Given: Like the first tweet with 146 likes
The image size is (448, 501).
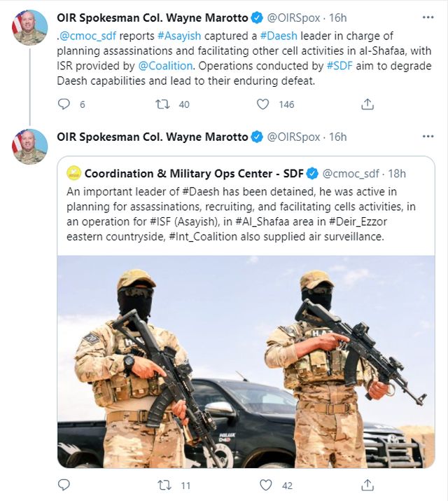Looking at the screenshot, I should click(x=263, y=104).
